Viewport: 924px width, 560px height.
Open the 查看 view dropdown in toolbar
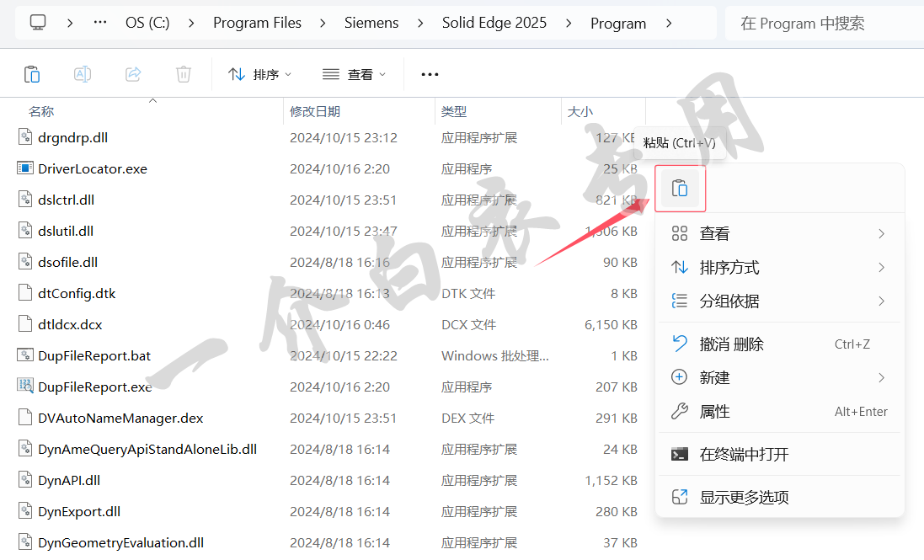(355, 74)
